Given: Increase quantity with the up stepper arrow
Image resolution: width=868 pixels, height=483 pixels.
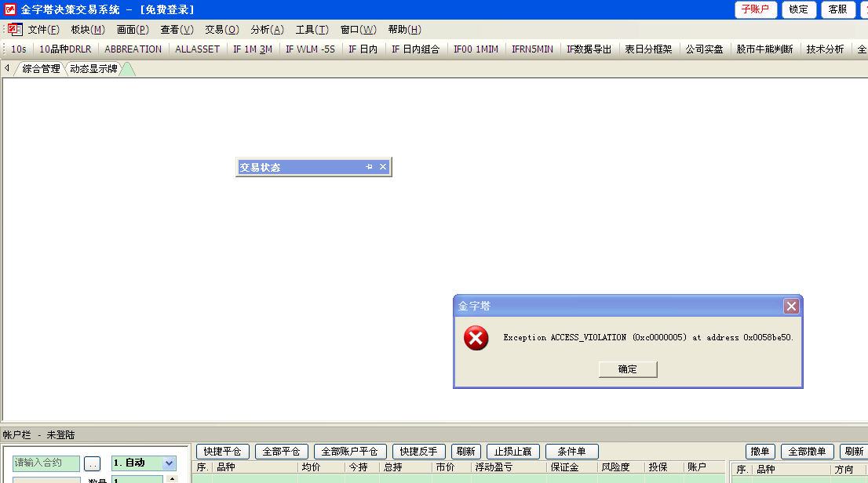Looking at the screenshot, I should pos(172,478).
